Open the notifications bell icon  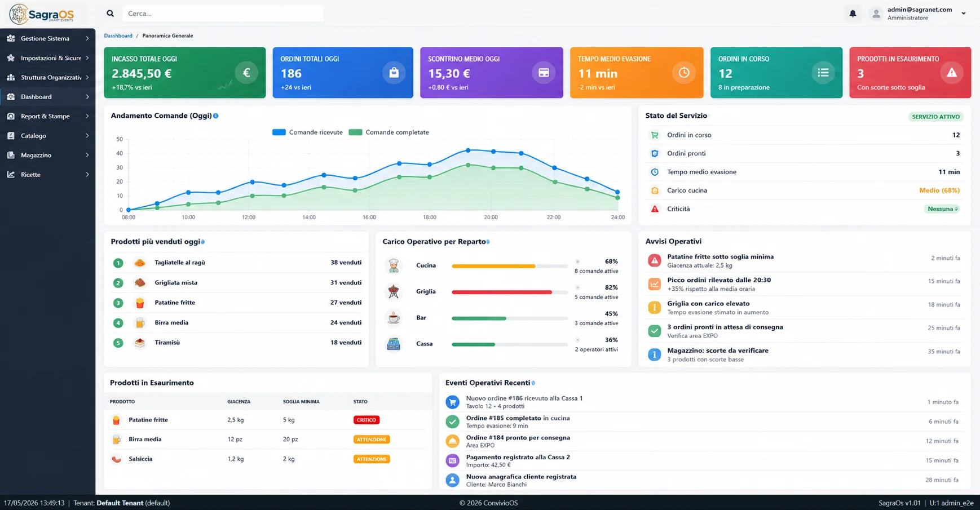click(853, 14)
